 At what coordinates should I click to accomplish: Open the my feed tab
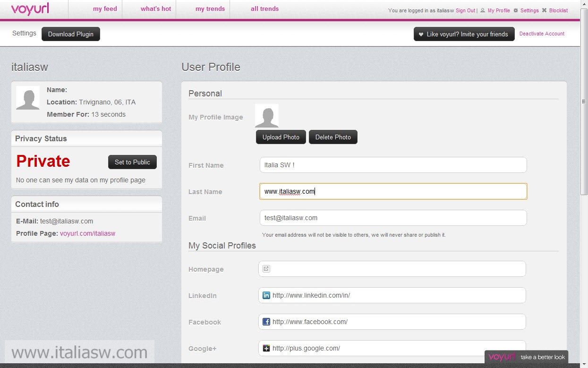point(105,9)
